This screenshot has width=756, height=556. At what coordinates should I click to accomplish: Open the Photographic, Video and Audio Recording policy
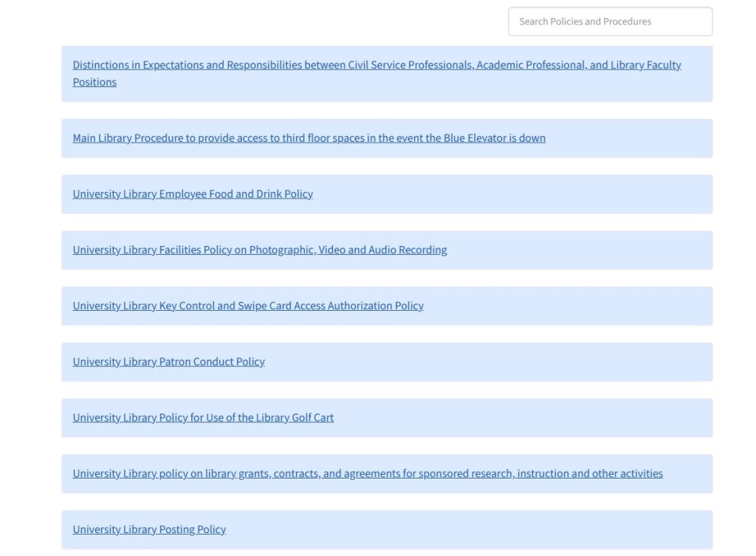pyautogui.click(x=259, y=250)
